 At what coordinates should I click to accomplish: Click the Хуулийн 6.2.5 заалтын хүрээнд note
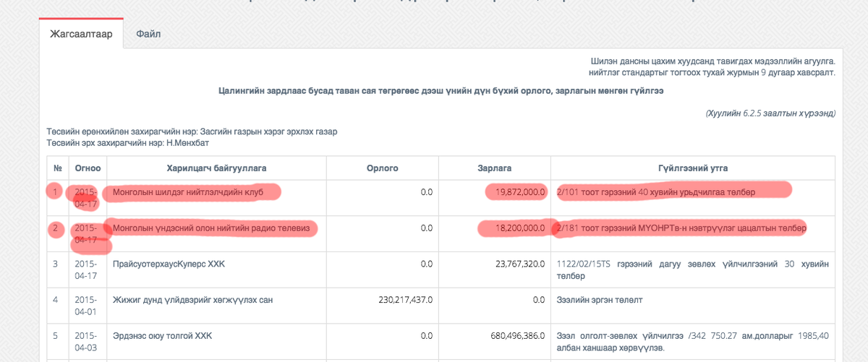click(770, 113)
